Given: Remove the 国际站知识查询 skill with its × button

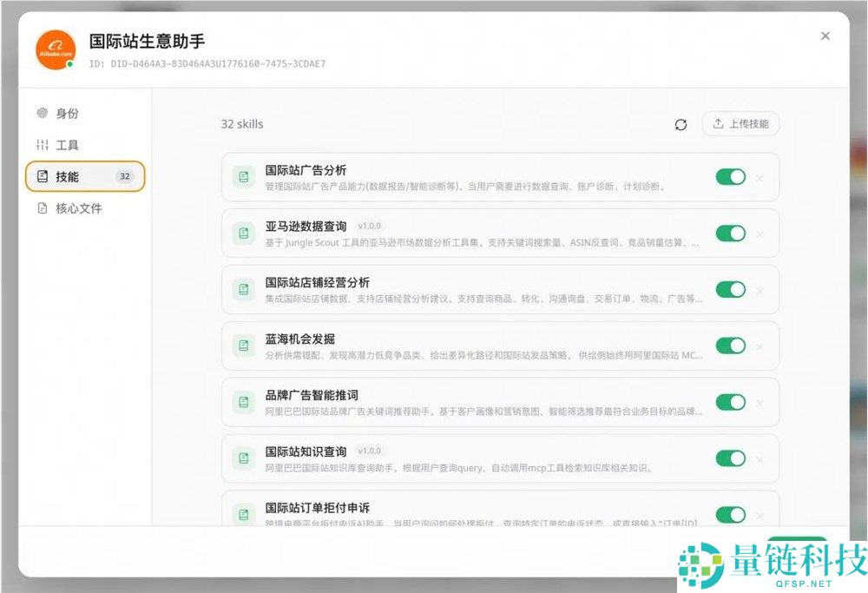Looking at the screenshot, I should tap(760, 458).
